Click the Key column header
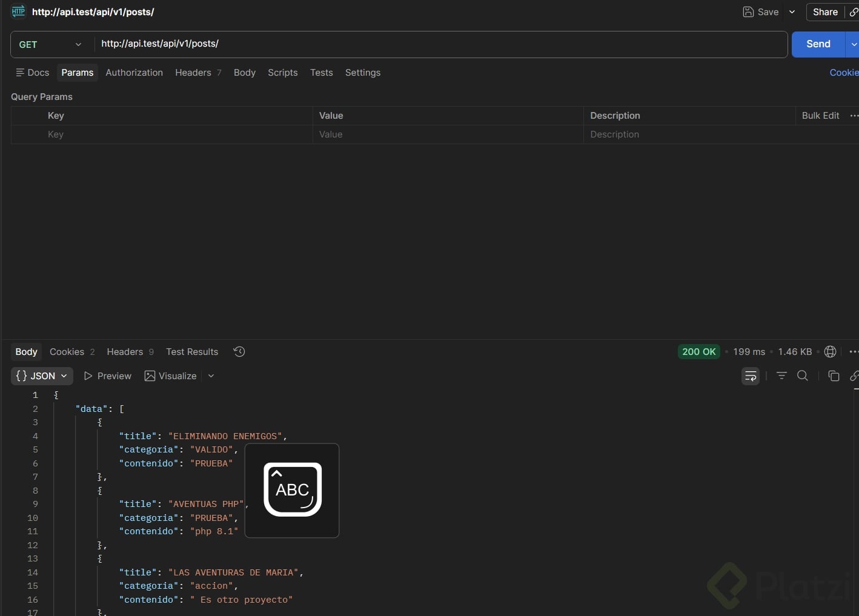The image size is (859, 616). coord(56,116)
